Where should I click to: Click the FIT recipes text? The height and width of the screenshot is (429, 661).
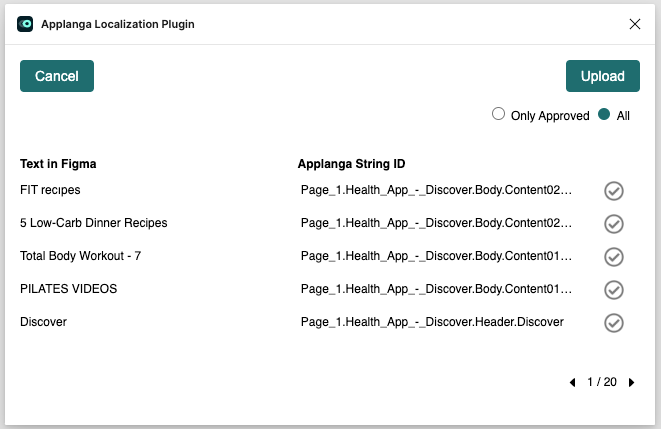50,190
